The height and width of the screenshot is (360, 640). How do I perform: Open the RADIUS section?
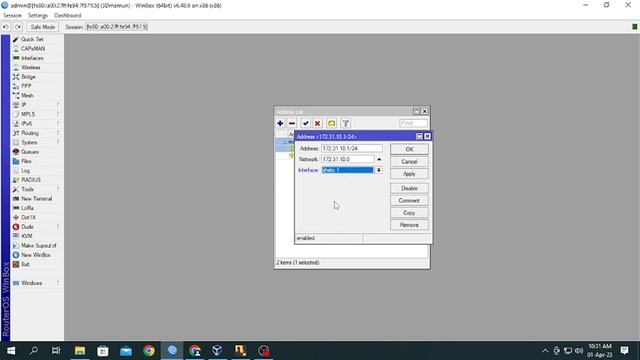point(31,180)
